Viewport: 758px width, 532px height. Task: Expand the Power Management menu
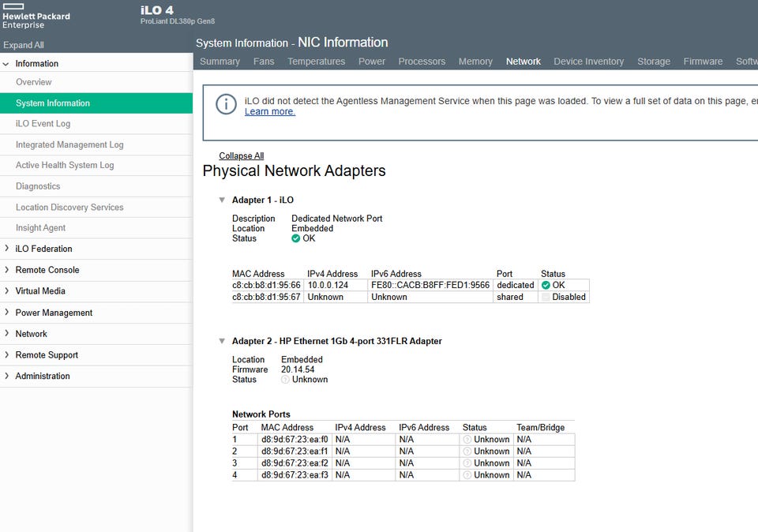coord(6,312)
